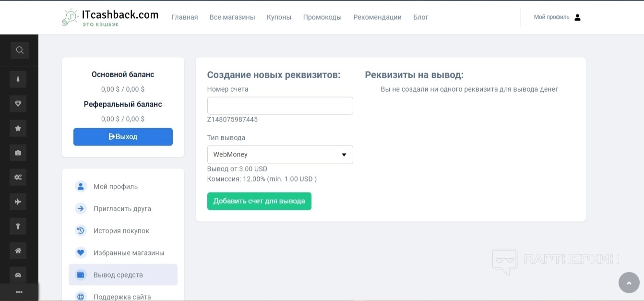Open the search icon in the dark sidebar
Screen dimensions: 644x301
(20, 50)
